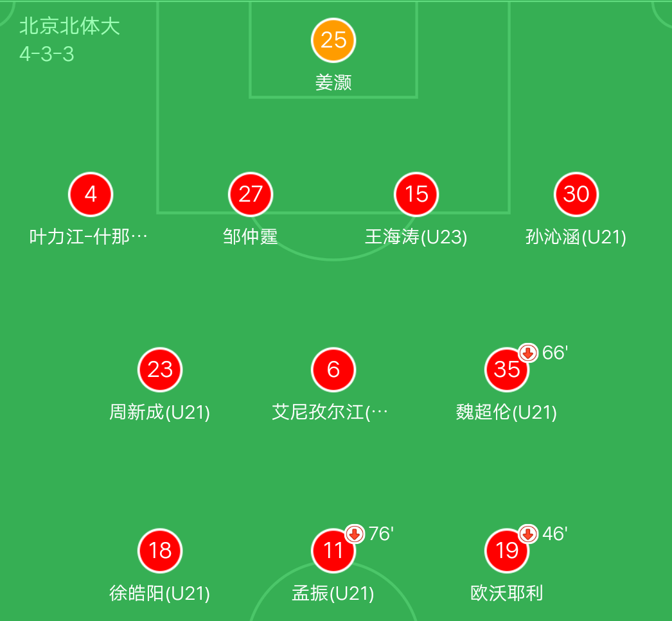Open player number 15 badge
This screenshot has width=672, height=621.
(416, 194)
